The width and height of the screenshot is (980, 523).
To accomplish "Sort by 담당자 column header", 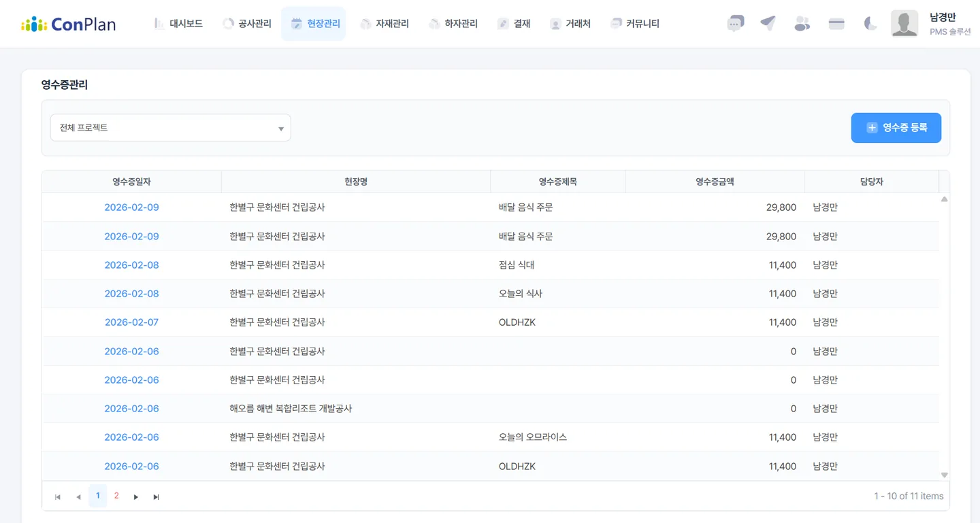I will coord(872,182).
